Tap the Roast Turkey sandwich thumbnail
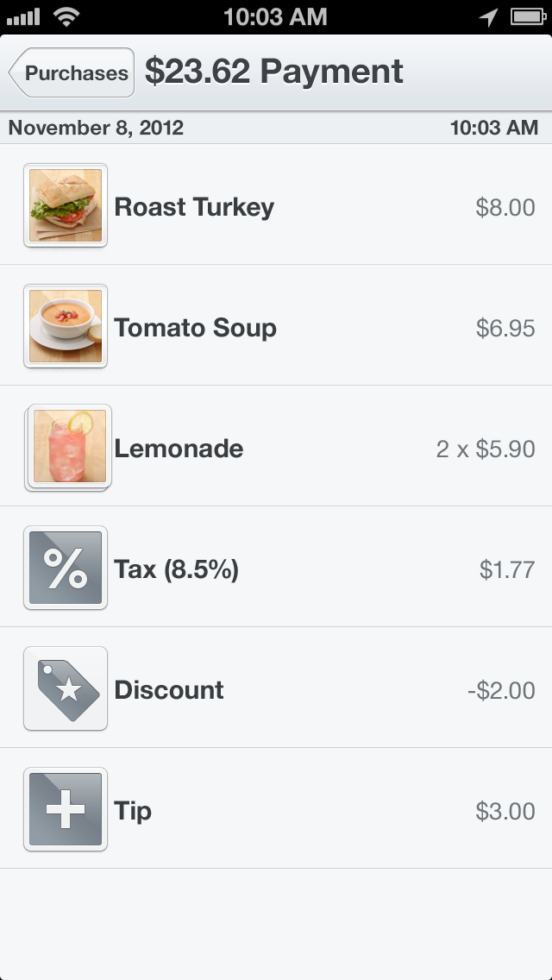Viewport: 552px width, 980px height. tap(66, 205)
